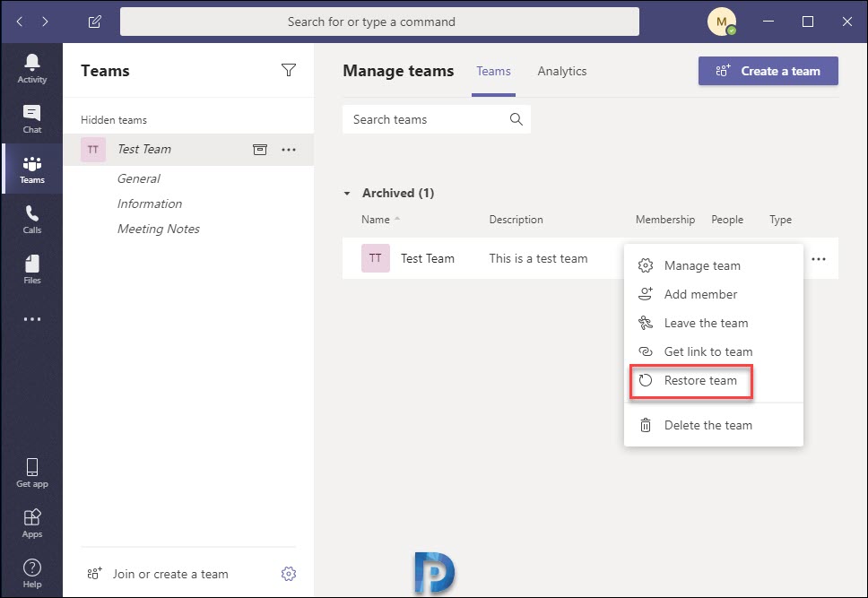Screen dimensions: 868x598
Task: Select Delete the team option
Action: (x=714, y=425)
